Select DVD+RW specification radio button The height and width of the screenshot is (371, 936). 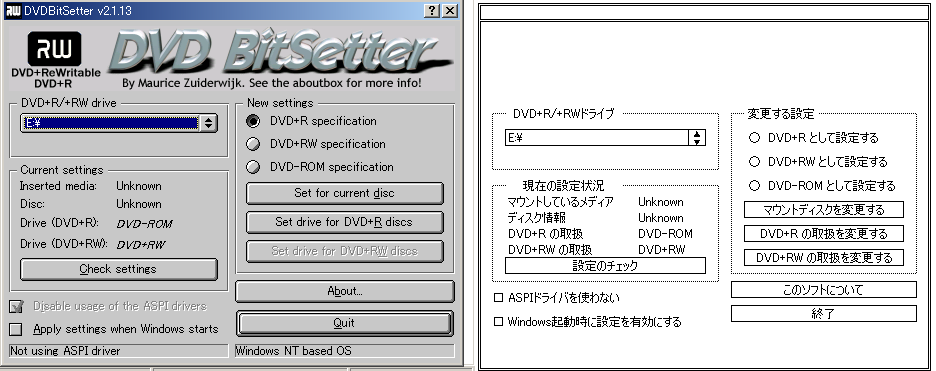coord(253,144)
